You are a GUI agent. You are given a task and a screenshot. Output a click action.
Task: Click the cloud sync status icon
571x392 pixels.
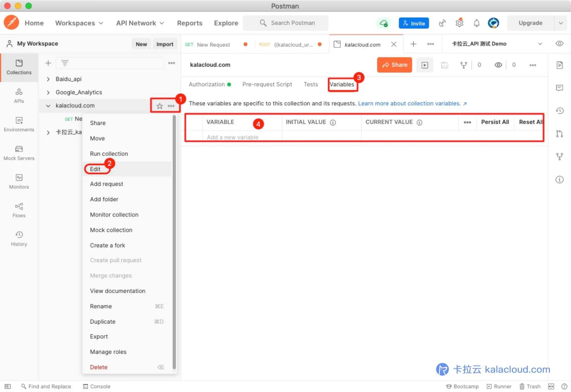(x=384, y=23)
